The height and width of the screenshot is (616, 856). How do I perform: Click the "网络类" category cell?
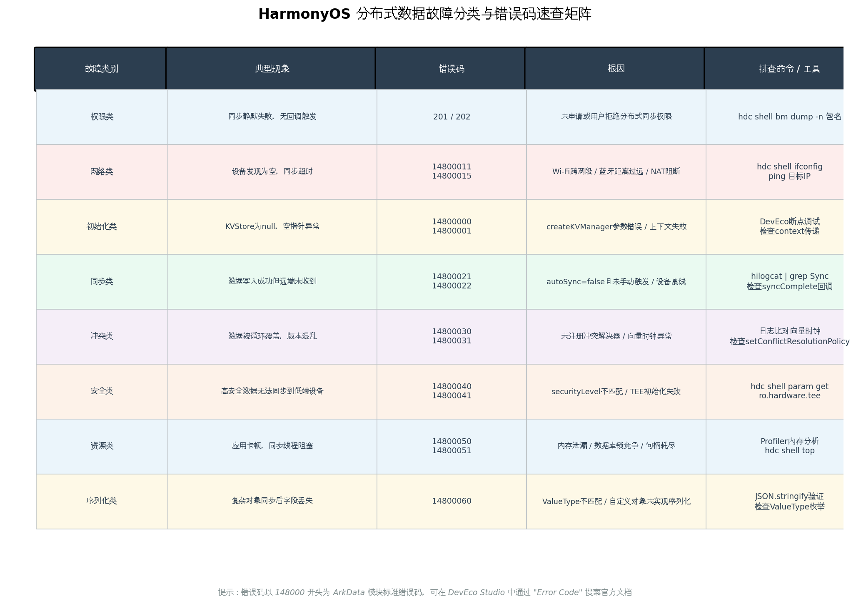(x=102, y=172)
